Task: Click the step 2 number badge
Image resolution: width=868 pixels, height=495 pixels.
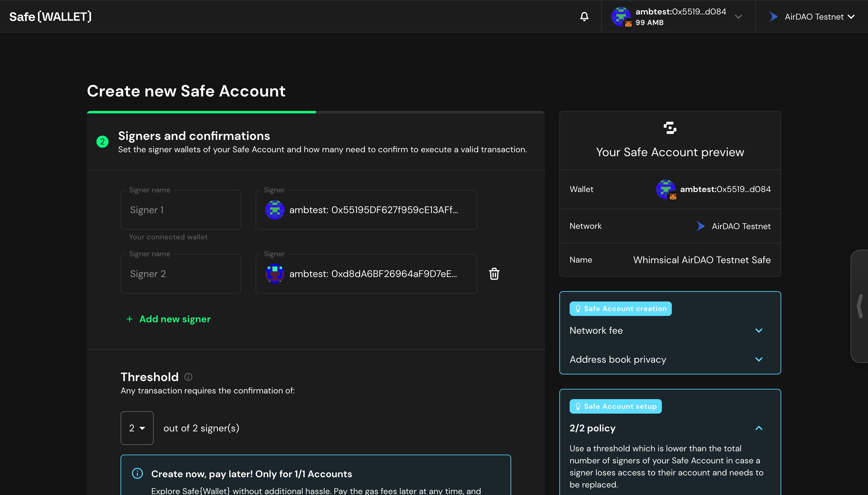Action: coord(102,142)
